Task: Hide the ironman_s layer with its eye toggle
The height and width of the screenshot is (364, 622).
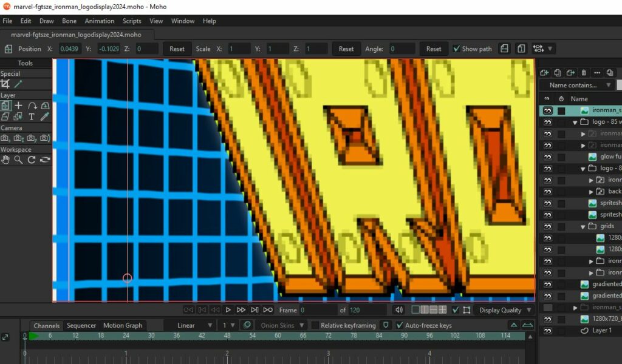Action: pyautogui.click(x=547, y=110)
